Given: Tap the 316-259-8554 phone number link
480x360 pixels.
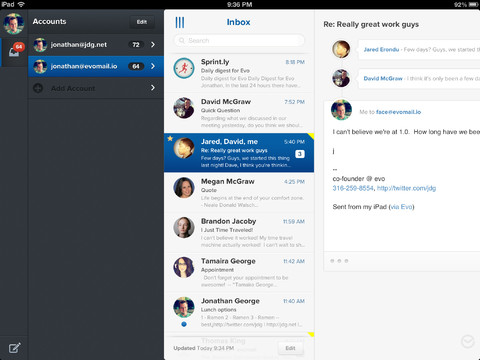Looking at the screenshot, I should (x=353, y=188).
